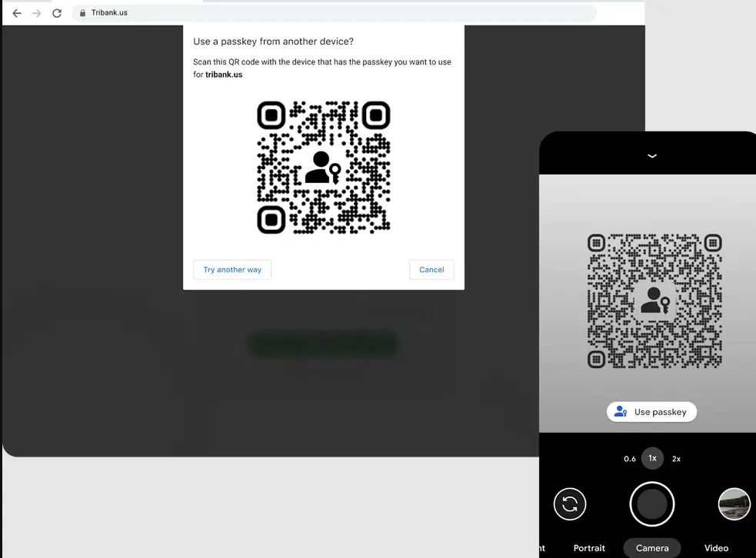Click the Tribank.us address bar
756x558 pixels.
click(335, 13)
